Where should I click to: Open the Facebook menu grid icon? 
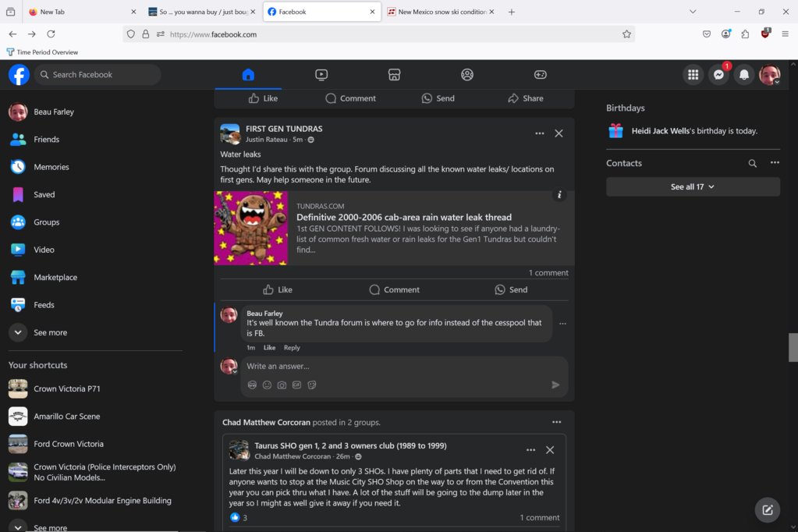(693, 75)
